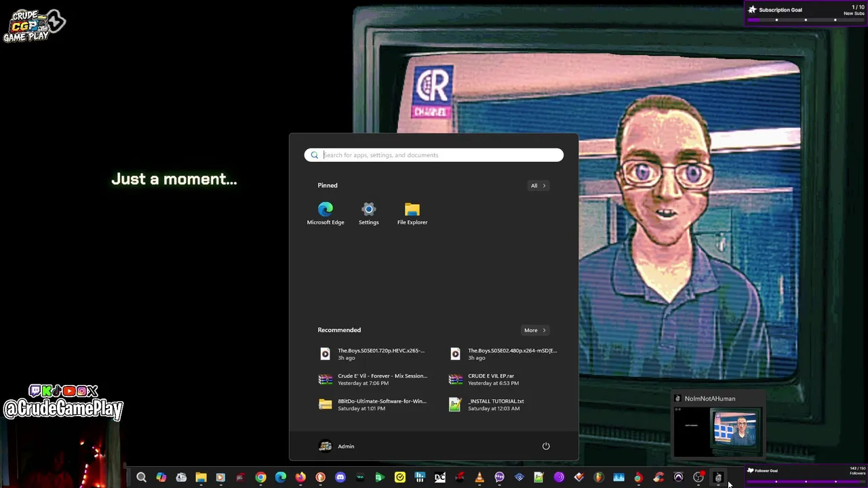Launch Firefox from the taskbar
Image resolution: width=868 pixels, height=488 pixels.
(300, 478)
